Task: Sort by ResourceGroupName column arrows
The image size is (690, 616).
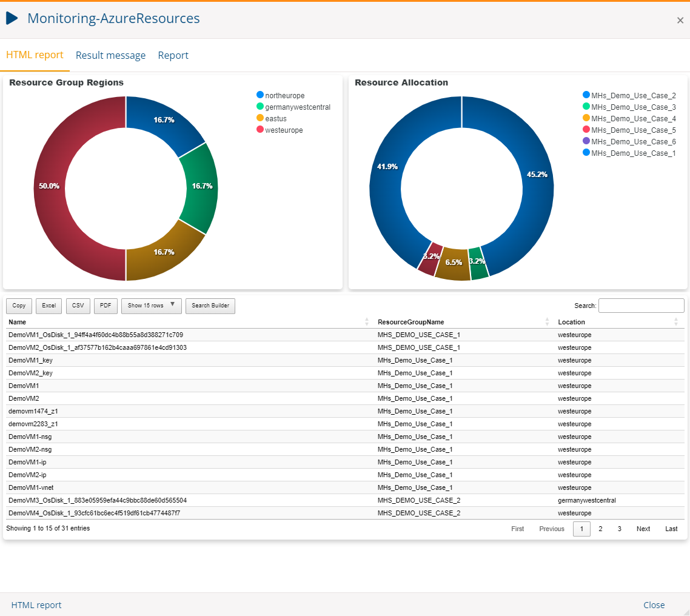Action: coord(548,322)
